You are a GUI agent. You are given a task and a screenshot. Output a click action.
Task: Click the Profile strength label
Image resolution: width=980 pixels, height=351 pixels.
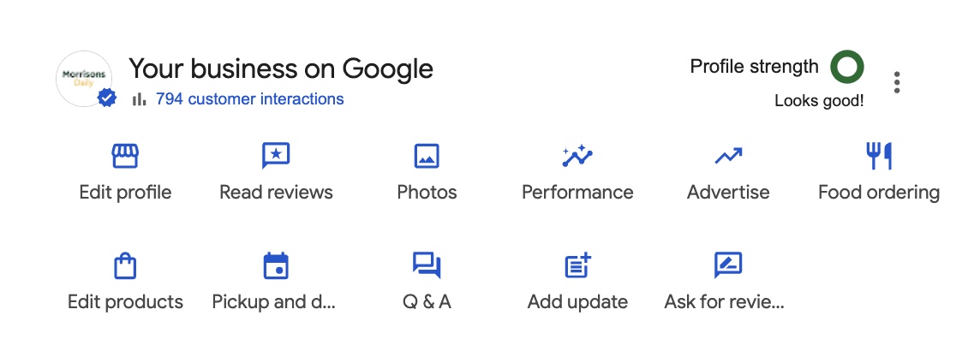coord(754,67)
